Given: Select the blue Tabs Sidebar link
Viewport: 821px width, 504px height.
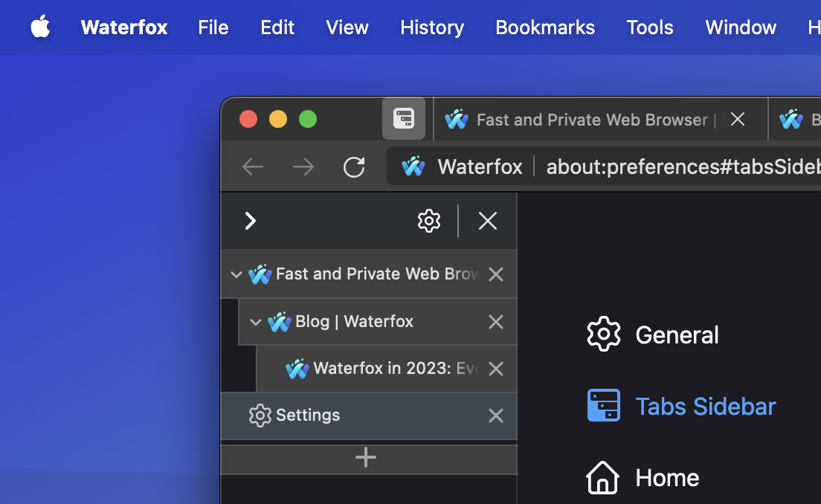Looking at the screenshot, I should (705, 405).
